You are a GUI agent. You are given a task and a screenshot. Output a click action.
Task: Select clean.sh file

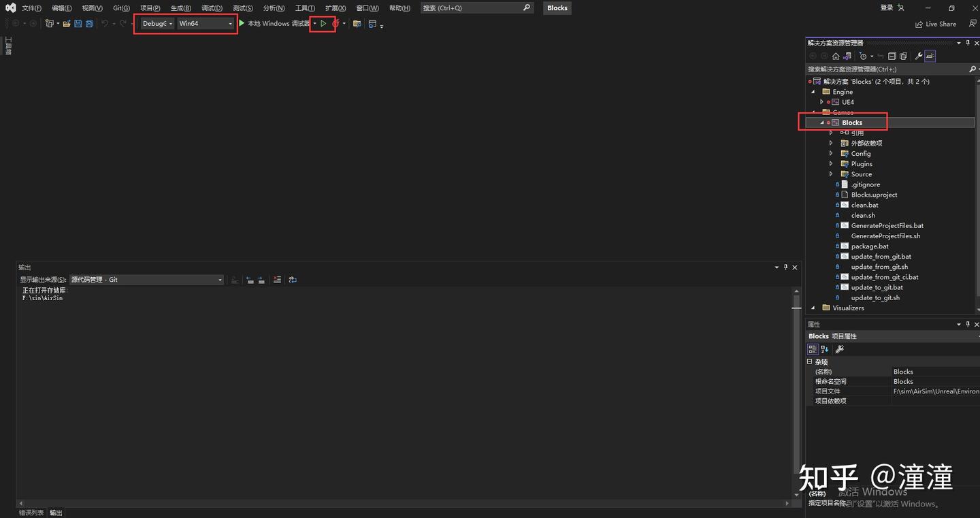[863, 215]
